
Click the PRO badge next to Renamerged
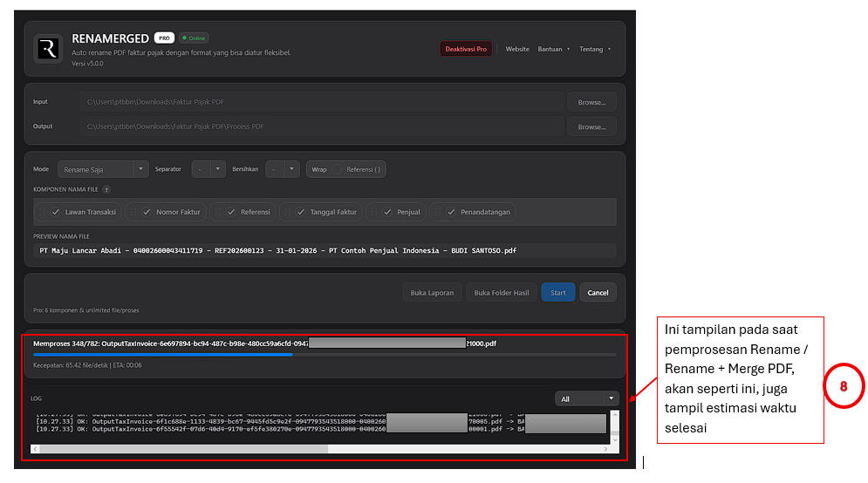tap(164, 38)
